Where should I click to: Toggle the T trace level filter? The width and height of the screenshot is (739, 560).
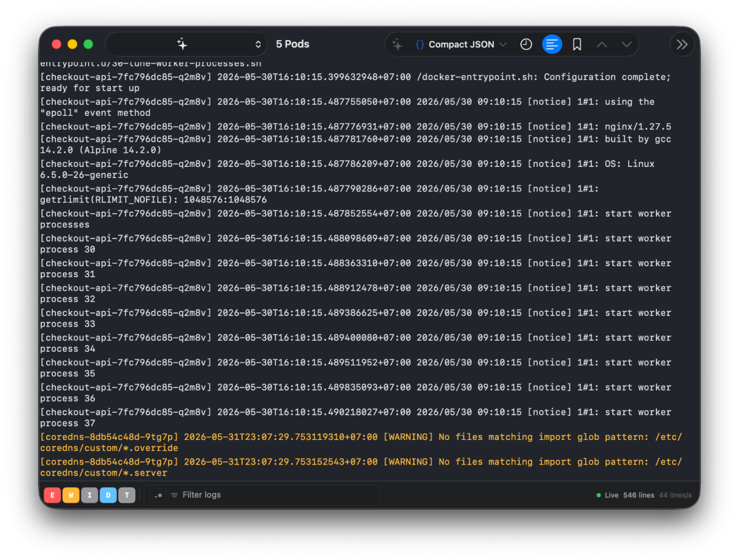[x=127, y=495]
